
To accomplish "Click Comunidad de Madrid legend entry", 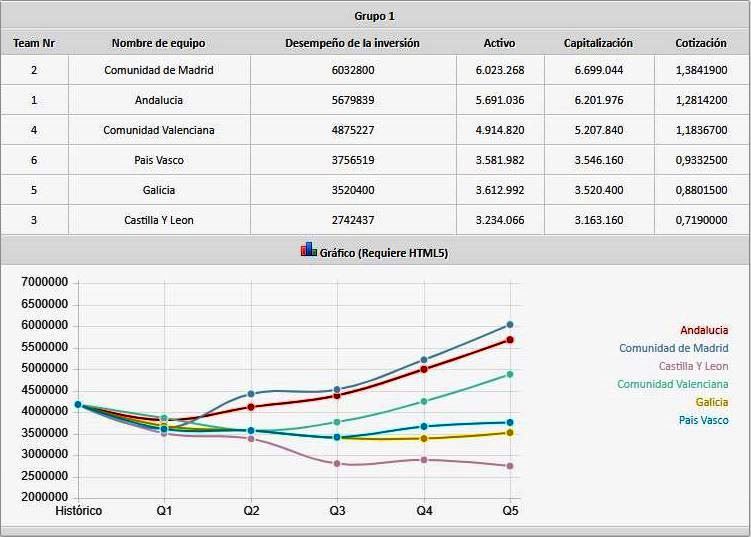I will click(673, 348).
